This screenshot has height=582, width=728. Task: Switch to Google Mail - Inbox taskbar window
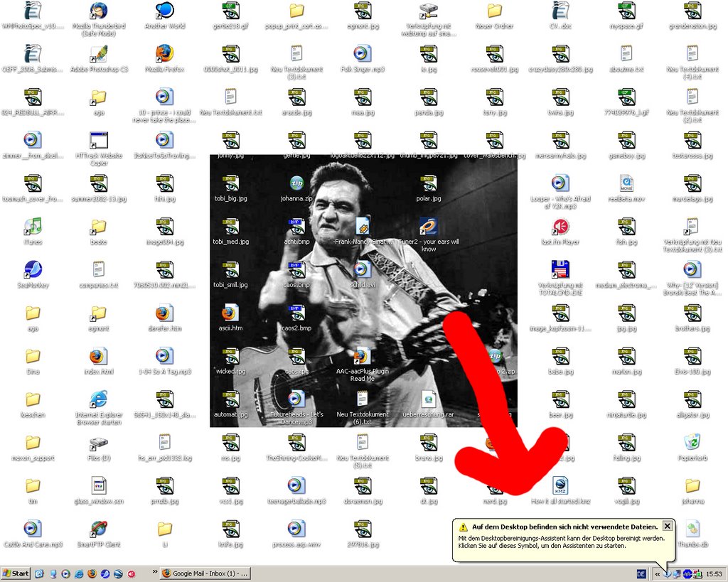(205, 573)
